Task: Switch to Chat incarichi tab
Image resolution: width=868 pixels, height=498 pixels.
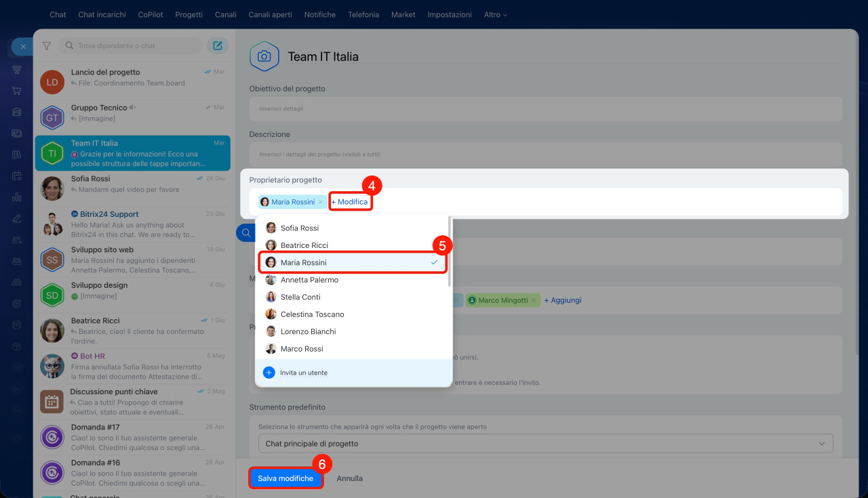Action: coord(101,14)
